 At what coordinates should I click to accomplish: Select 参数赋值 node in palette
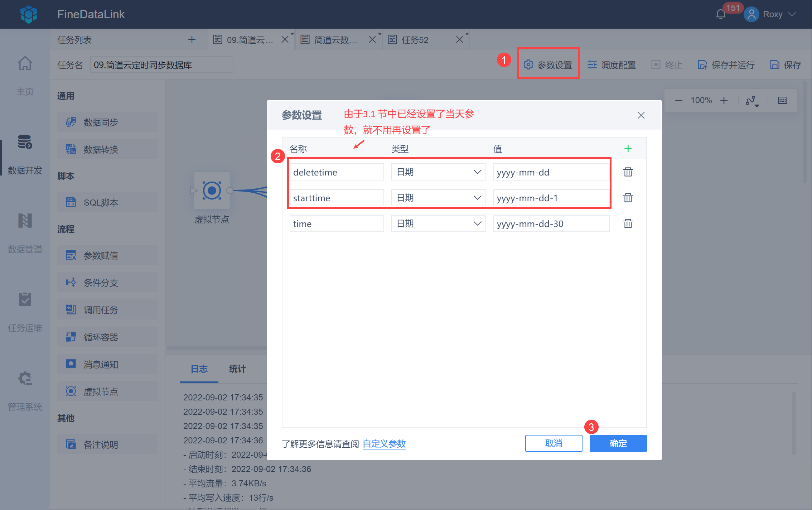point(107,255)
